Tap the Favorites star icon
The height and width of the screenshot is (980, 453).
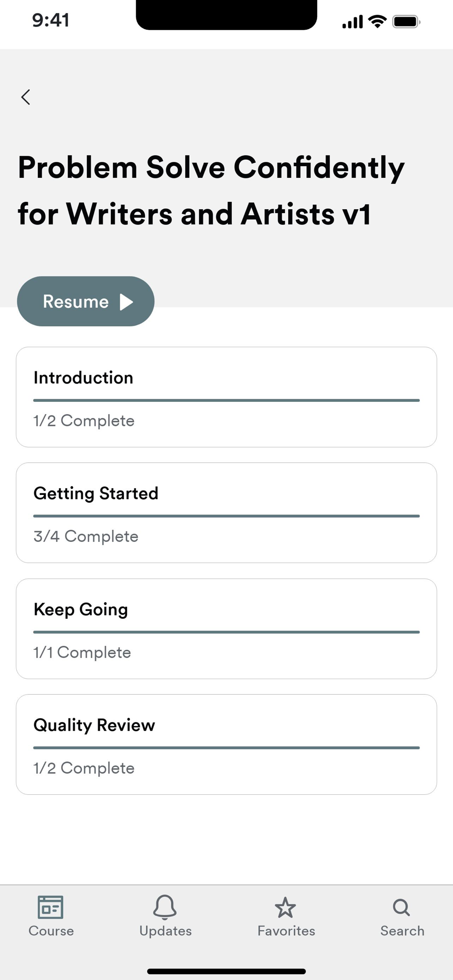(285, 907)
